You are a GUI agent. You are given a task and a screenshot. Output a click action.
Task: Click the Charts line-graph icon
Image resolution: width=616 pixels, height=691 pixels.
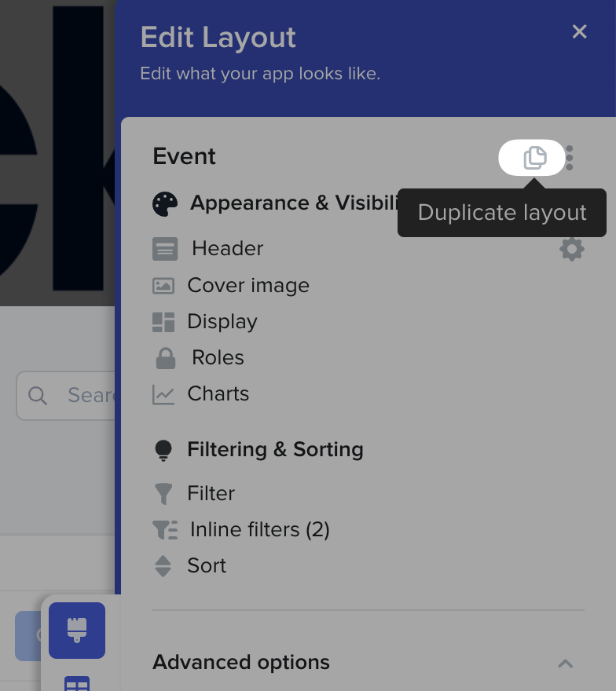click(x=163, y=394)
